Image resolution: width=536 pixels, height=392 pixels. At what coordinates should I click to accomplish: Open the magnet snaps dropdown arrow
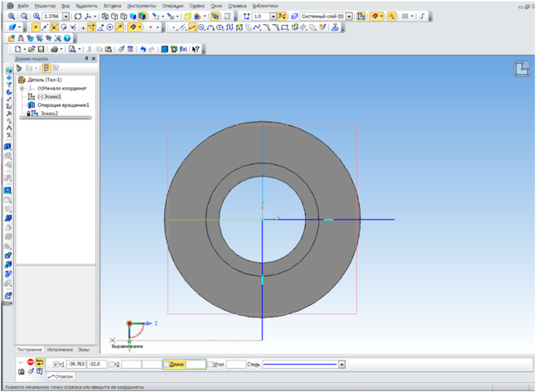[381, 16]
